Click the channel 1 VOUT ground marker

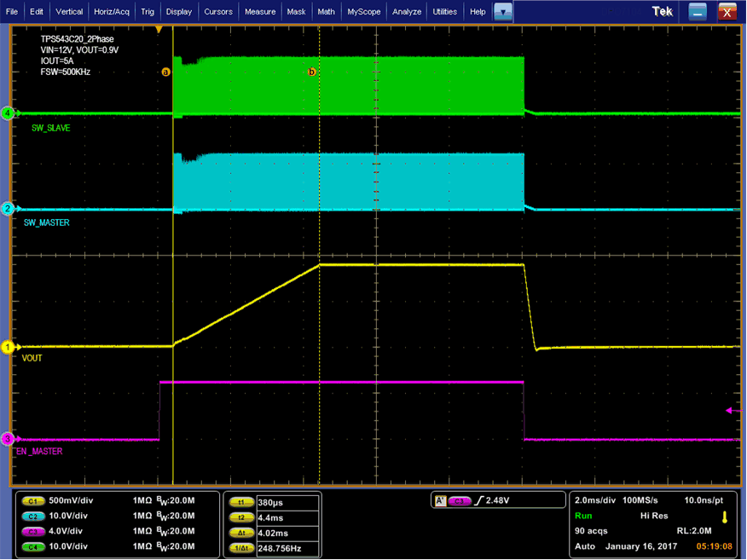(x=8, y=347)
